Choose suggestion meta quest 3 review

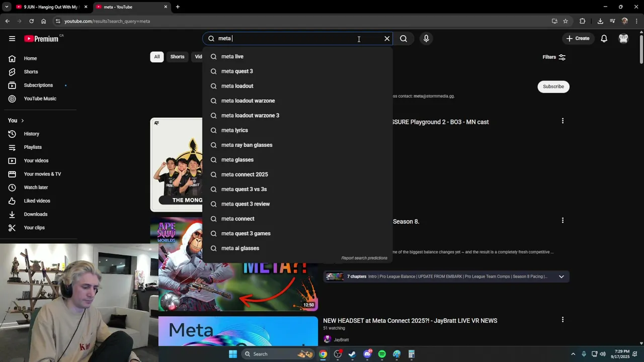coord(297,204)
